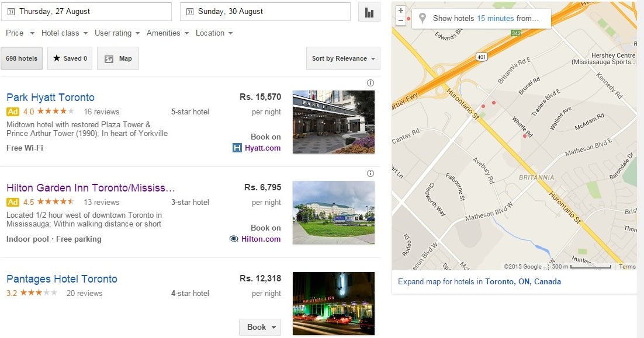Open the price graph bar chart icon
Viewport: 644px width, 338px height.
(369, 12)
